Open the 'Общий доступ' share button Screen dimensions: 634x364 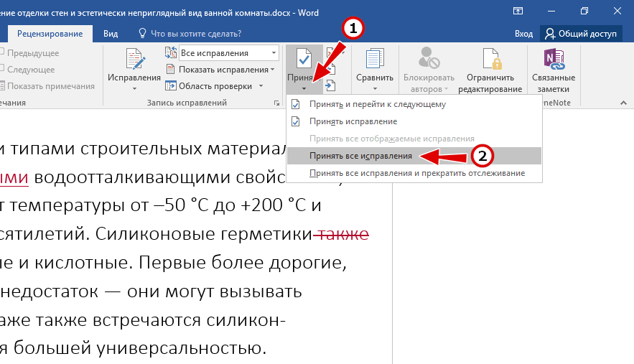581,34
